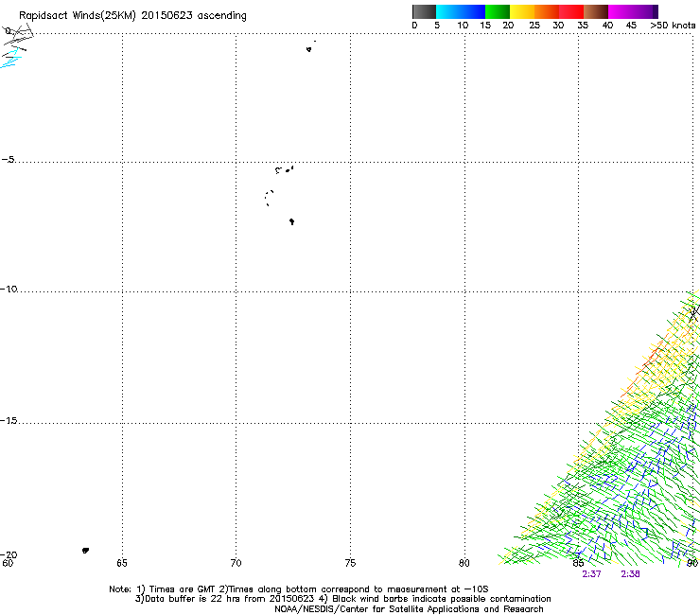The image size is (700, 615).
Task: Click the green 15-20 knots color segment
Action: pyautogui.click(x=498, y=11)
